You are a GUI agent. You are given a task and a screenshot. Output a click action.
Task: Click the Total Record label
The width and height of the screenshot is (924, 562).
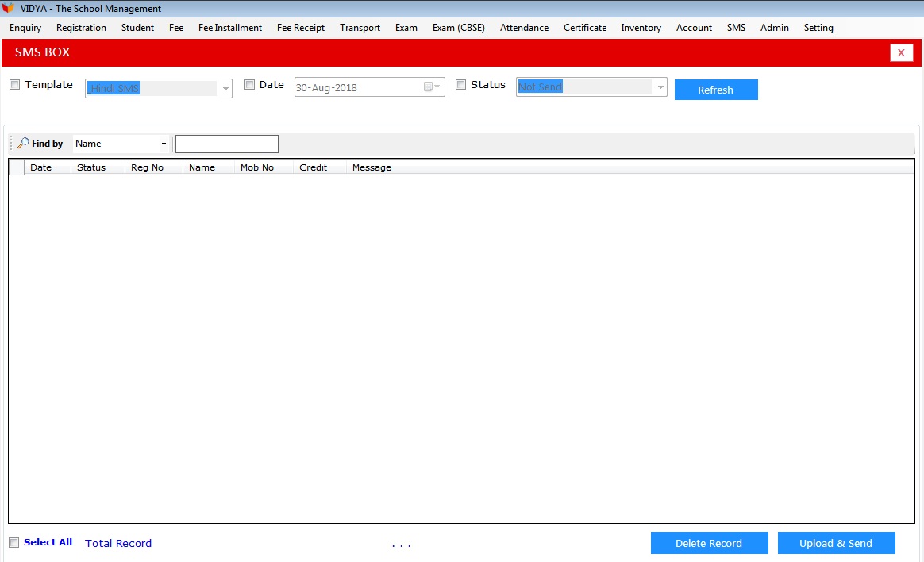118,543
